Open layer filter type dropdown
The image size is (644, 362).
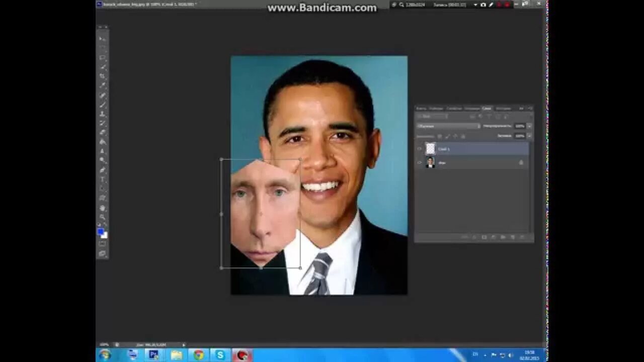point(432,116)
